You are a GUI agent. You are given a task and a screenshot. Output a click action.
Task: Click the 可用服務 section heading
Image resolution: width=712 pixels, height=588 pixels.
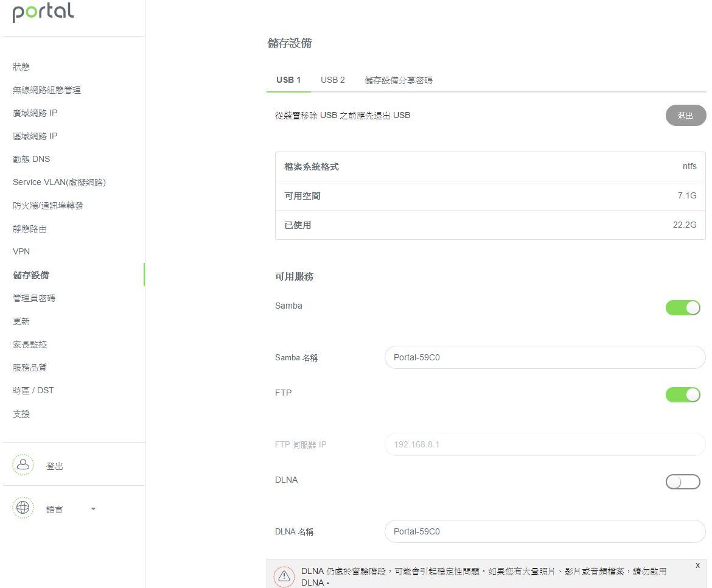(295, 276)
